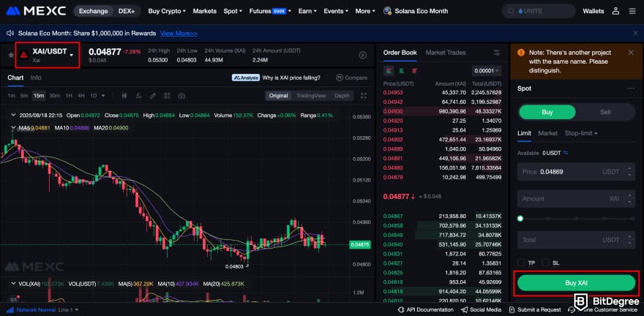Image resolution: width=644 pixels, height=316 pixels.
Task: Show bids-only order book view
Action: [x=401, y=70]
